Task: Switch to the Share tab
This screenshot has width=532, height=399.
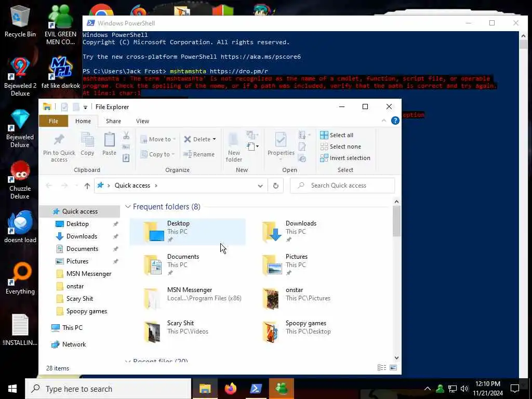Action: tap(113, 121)
